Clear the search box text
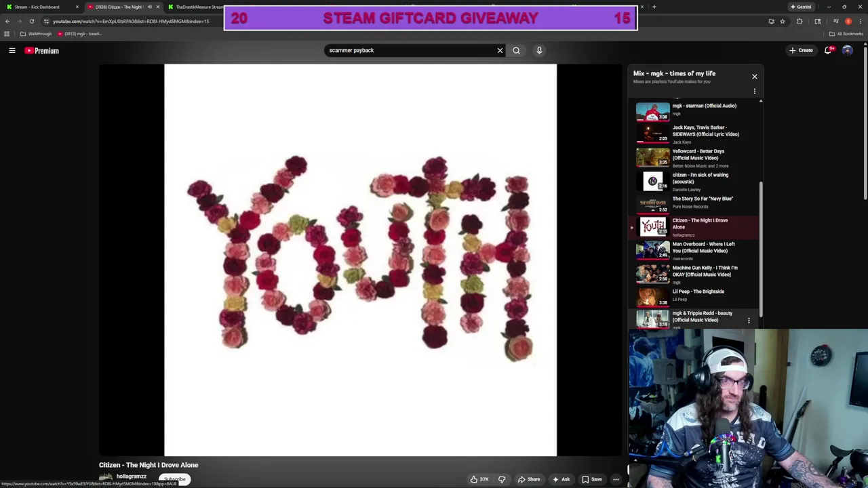 click(500, 50)
